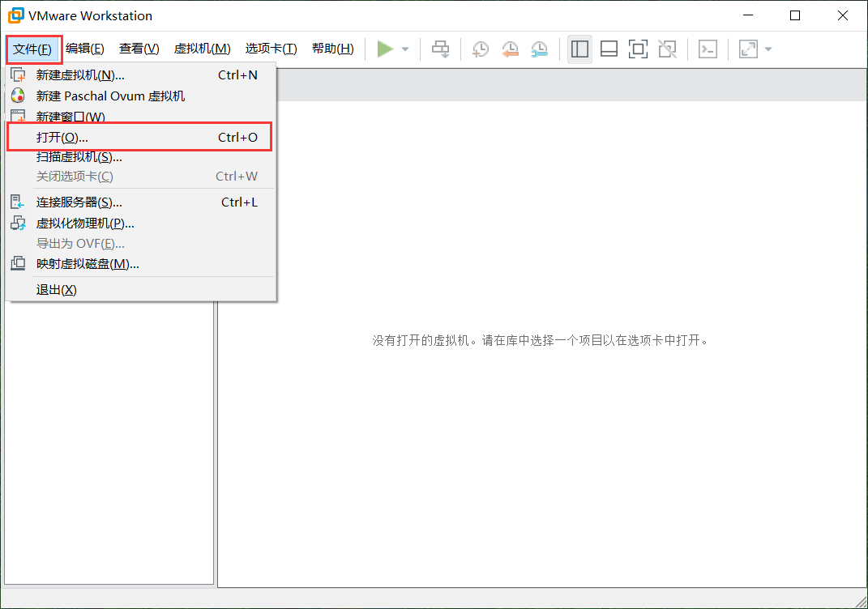Choose 连接服务器(S)... menu entry
Screen dimensions: 868x609
pyautogui.click(x=140, y=202)
